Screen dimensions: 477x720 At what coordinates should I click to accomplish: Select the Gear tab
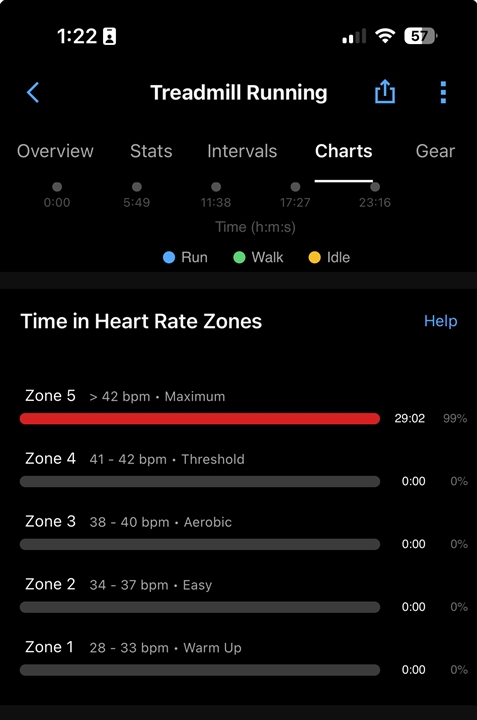click(x=435, y=151)
